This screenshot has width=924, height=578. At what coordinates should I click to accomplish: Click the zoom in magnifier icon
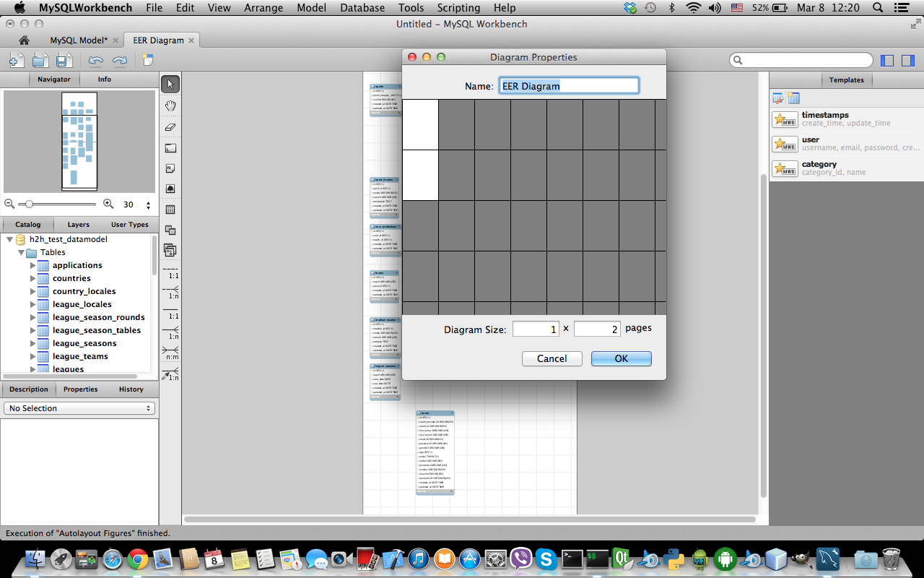point(108,204)
